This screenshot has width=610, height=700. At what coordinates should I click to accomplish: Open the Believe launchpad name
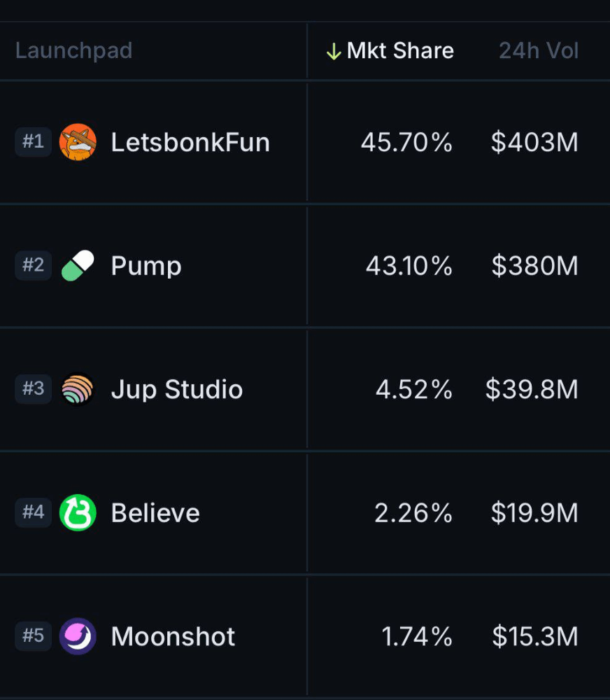(x=155, y=513)
